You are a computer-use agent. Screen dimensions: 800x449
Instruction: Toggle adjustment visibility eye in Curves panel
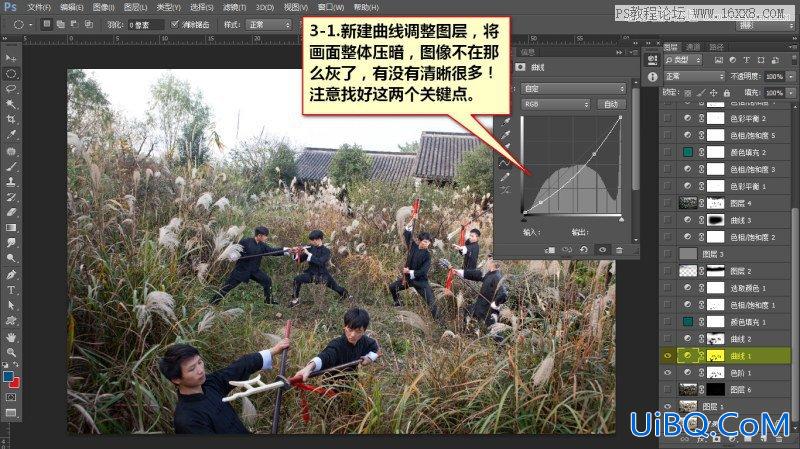pyautogui.click(x=603, y=250)
